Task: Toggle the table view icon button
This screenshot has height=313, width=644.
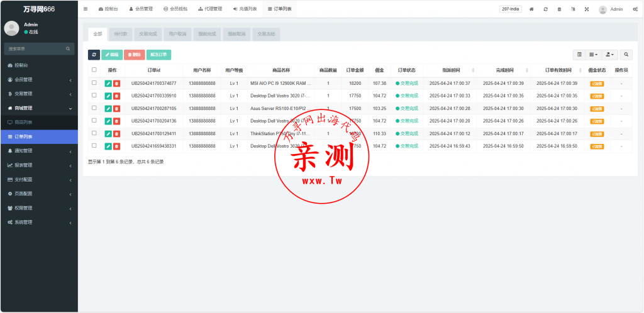Action: [579, 55]
